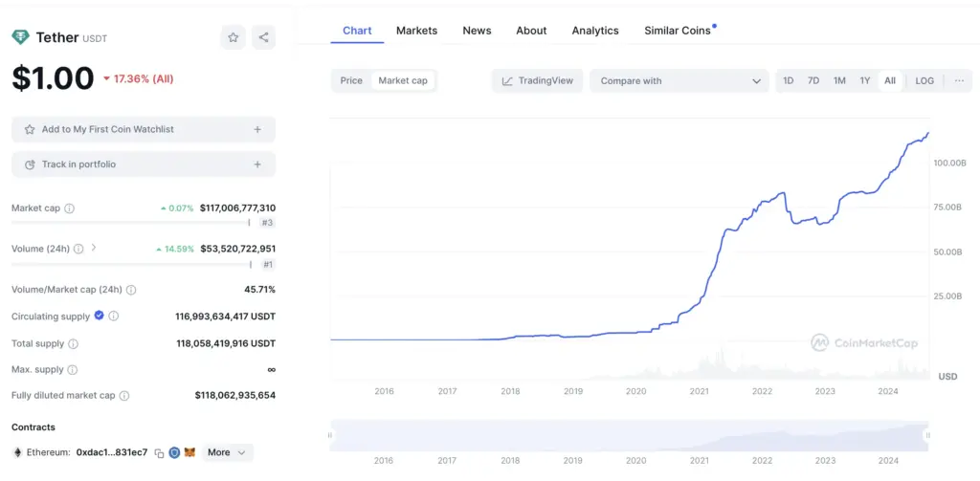Click Add to My First Coin Watchlist
The height and width of the screenshot is (481, 980).
[144, 129]
